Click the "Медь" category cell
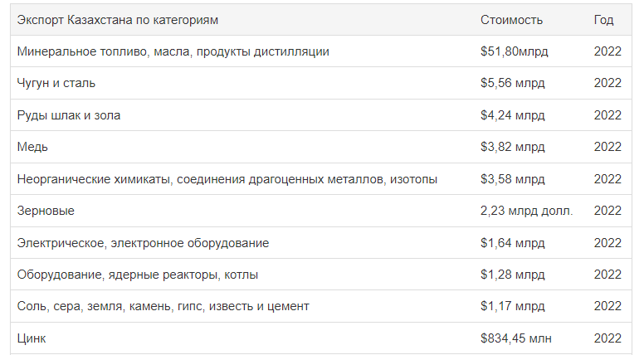 point(32,147)
